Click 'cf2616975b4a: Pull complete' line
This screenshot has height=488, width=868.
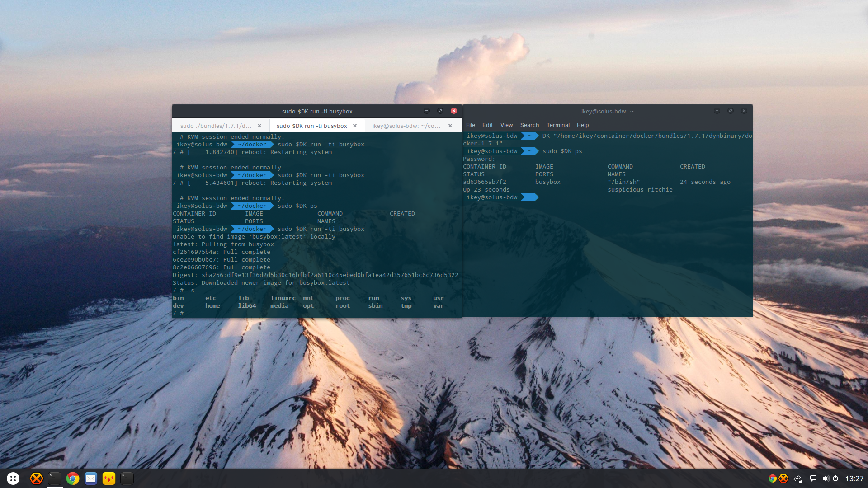click(x=222, y=252)
